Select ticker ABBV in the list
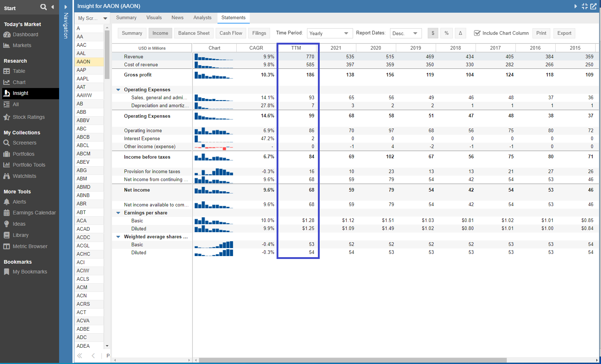This screenshot has width=601, height=364. [89, 120]
